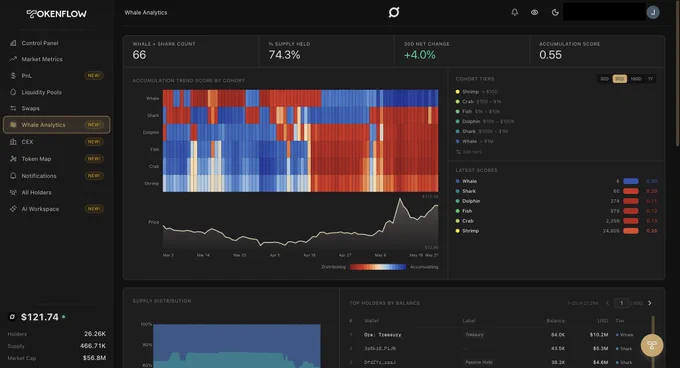Open All Holders people icon
Image resolution: width=680 pixels, height=368 pixels.
[x=13, y=192]
